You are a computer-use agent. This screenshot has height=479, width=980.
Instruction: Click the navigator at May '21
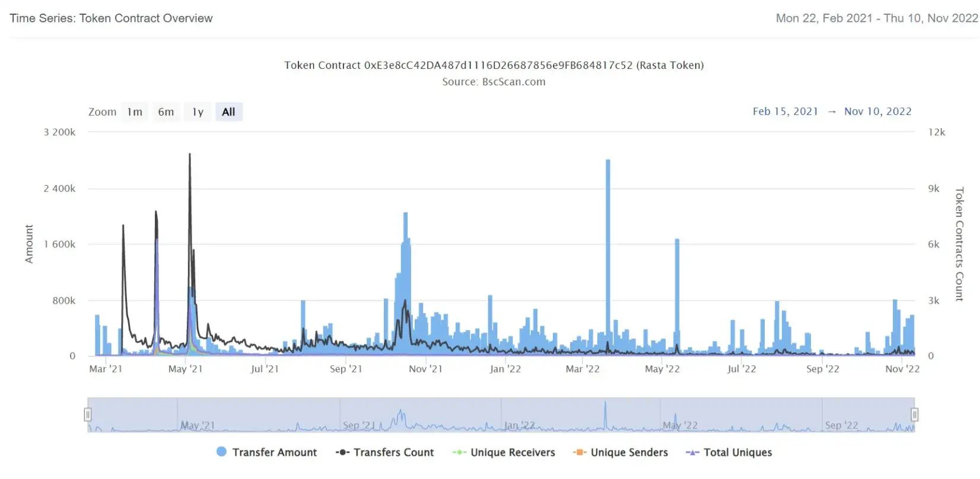198,425
